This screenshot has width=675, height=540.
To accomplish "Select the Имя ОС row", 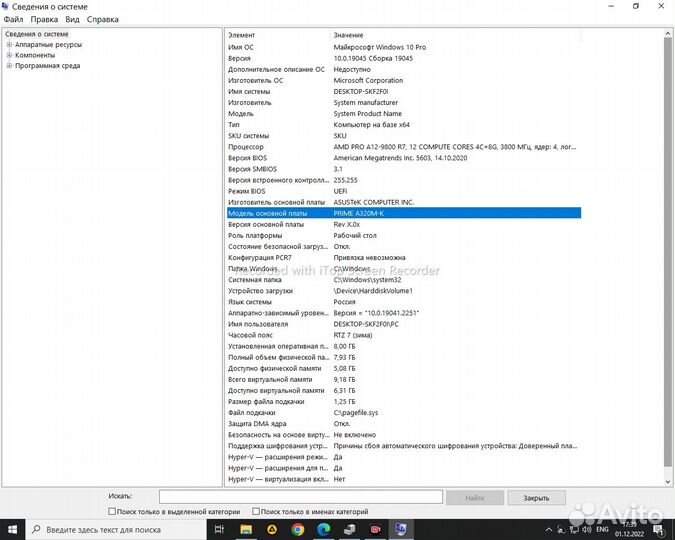I will [404, 47].
